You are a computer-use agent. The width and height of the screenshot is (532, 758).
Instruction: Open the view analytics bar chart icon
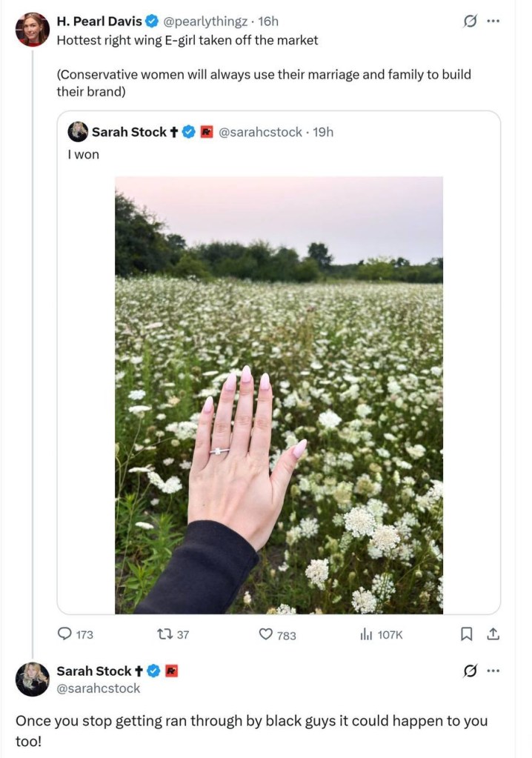[x=365, y=634]
